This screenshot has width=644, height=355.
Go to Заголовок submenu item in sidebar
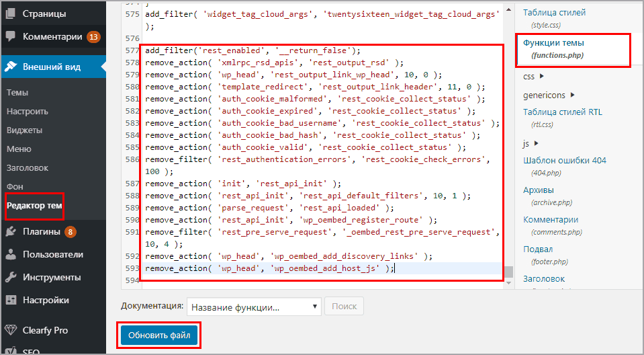[x=27, y=168]
